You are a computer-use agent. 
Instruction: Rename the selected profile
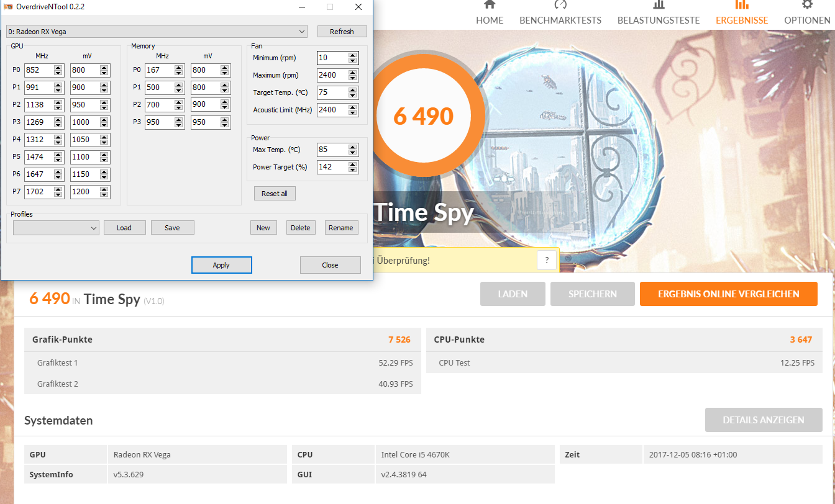click(x=341, y=228)
